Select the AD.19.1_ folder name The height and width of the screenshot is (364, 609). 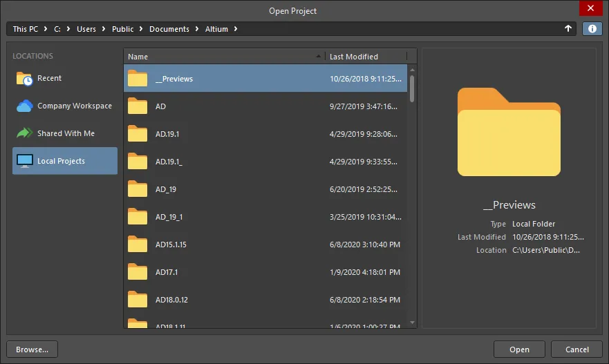click(x=169, y=162)
